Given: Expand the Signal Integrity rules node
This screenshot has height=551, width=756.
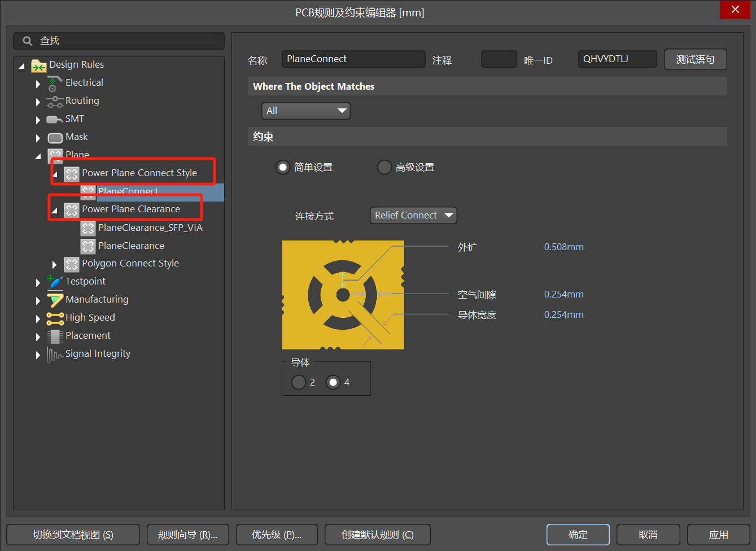Looking at the screenshot, I should point(38,355).
